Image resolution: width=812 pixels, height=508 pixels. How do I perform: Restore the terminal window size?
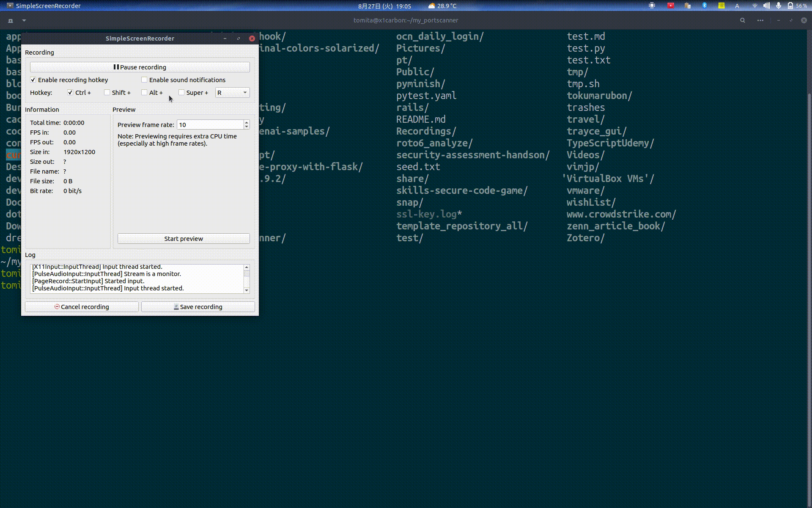[791, 20]
